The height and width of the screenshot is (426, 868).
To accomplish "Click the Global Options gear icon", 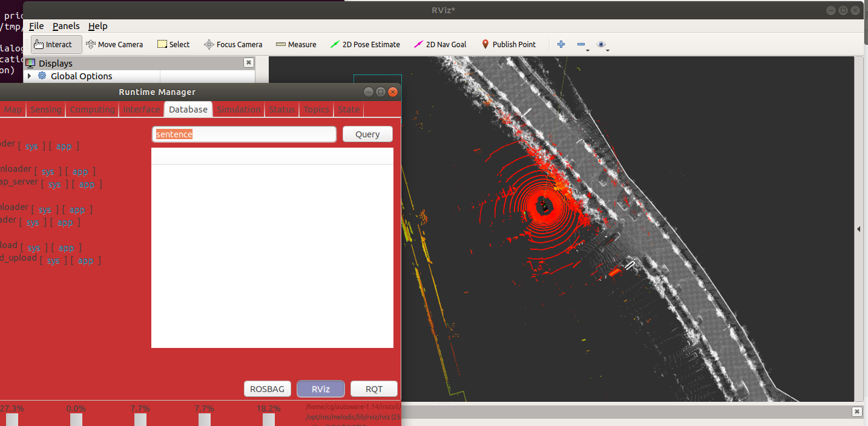I will pos(42,76).
